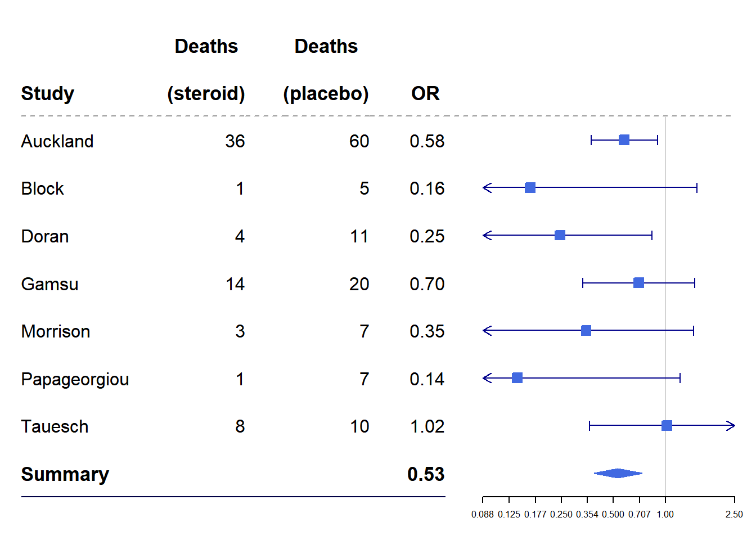Click the Tauesch study square marker
Screen dimensions: 756x540
point(667,426)
